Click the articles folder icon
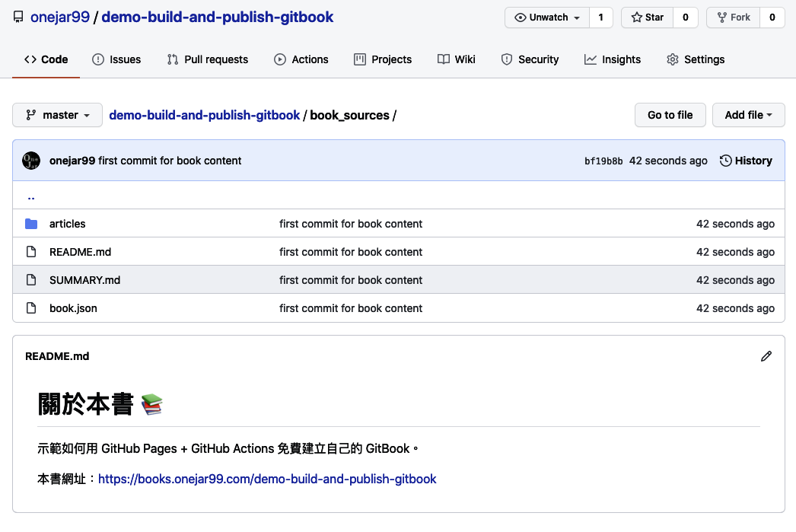 tap(31, 224)
